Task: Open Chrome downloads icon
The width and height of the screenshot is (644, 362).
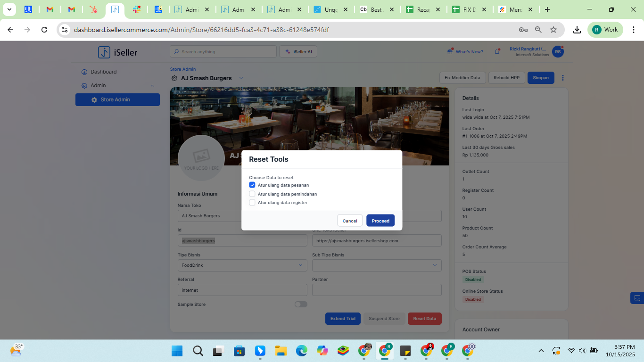Action: pos(577,30)
